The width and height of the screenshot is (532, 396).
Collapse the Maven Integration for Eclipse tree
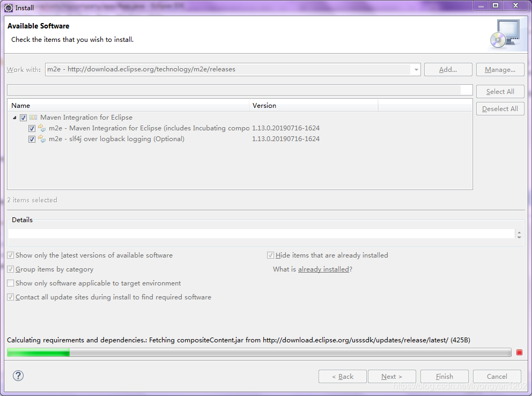(x=14, y=118)
